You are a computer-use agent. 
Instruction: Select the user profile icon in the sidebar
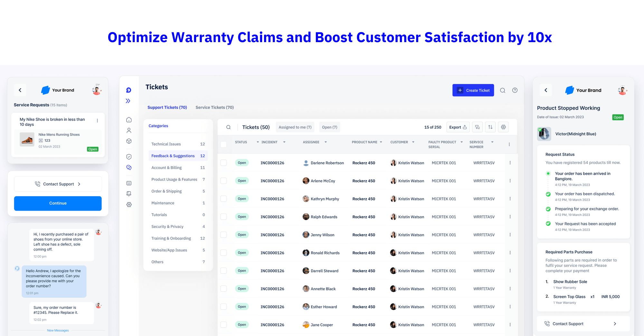coord(129,130)
